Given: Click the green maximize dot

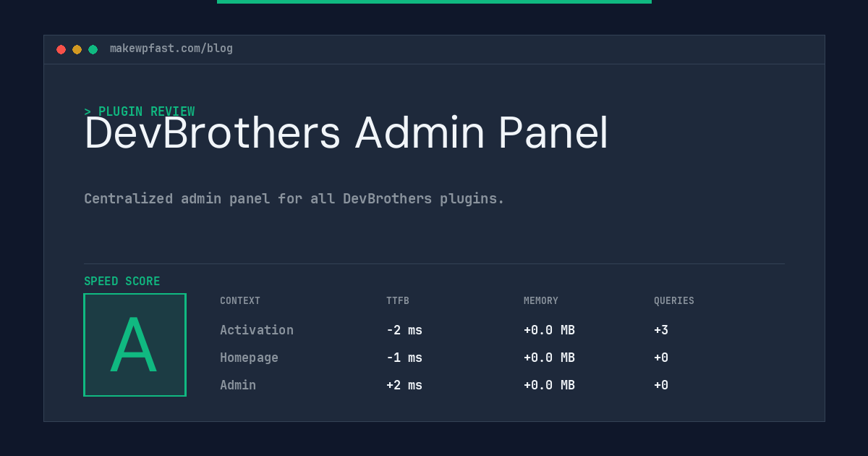Looking at the screenshot, I should pyautogui.click(x=93, y=49).
